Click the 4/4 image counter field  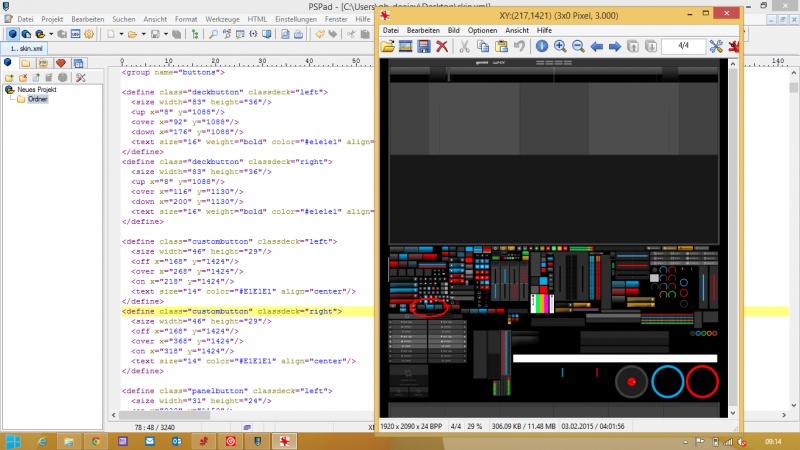pyautogui.click(x=682, y=47)
